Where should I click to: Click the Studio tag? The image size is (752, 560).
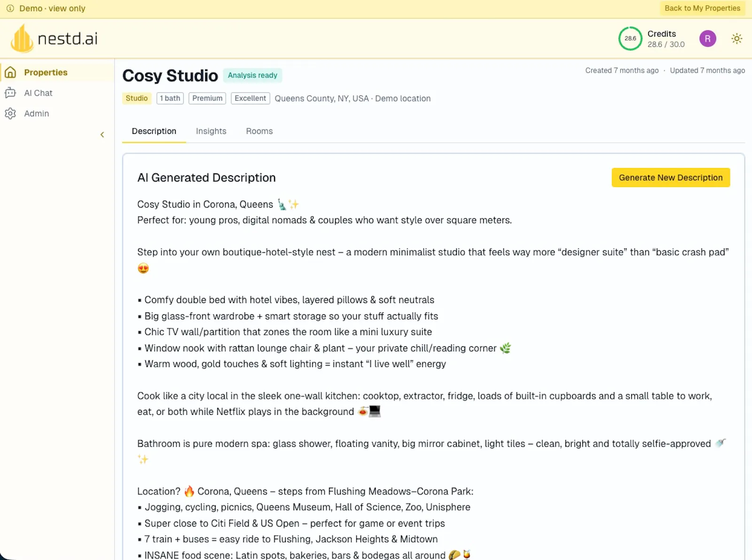point(137,98)
